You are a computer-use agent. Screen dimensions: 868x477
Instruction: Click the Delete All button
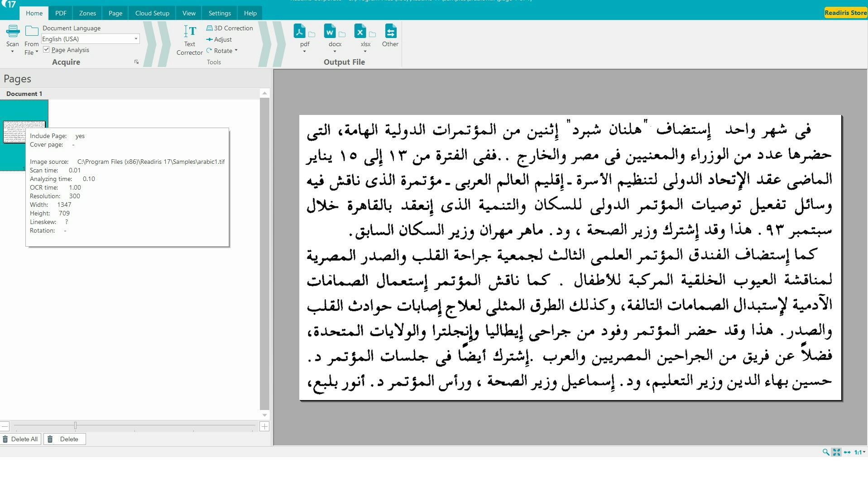point(20,439)
